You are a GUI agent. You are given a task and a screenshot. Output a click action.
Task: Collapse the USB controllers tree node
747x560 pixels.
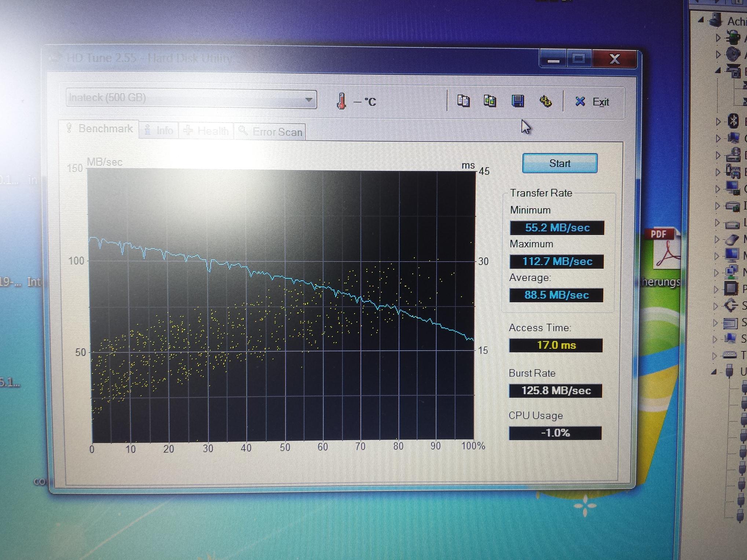tap(714, 372)
